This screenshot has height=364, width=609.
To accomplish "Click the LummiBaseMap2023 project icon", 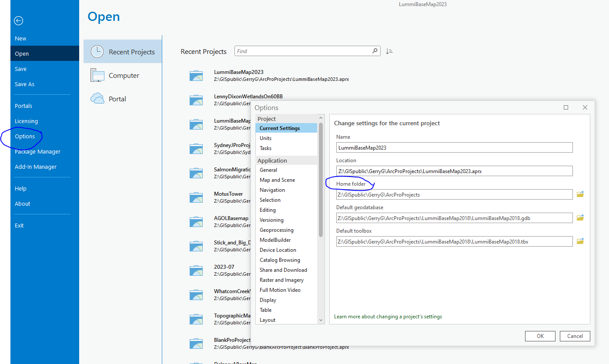I will tap(196, 76).
